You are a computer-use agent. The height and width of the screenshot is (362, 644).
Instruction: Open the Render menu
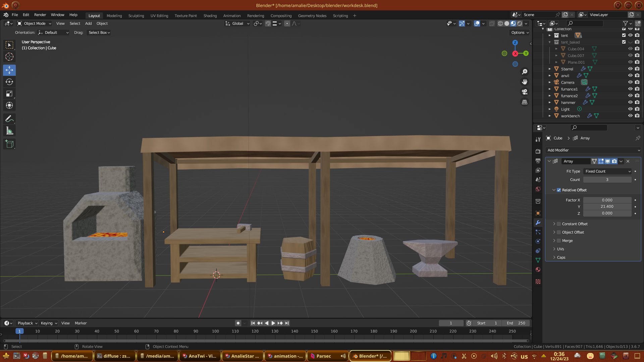pyautogui.click(x=40, y=15)
